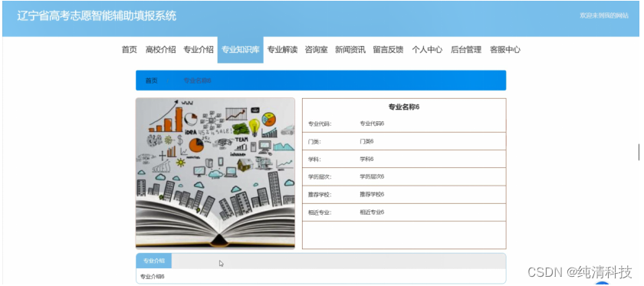Click the 推荐学校: label
This screenshot has height=286, width=644.
(x=320, y=195)
